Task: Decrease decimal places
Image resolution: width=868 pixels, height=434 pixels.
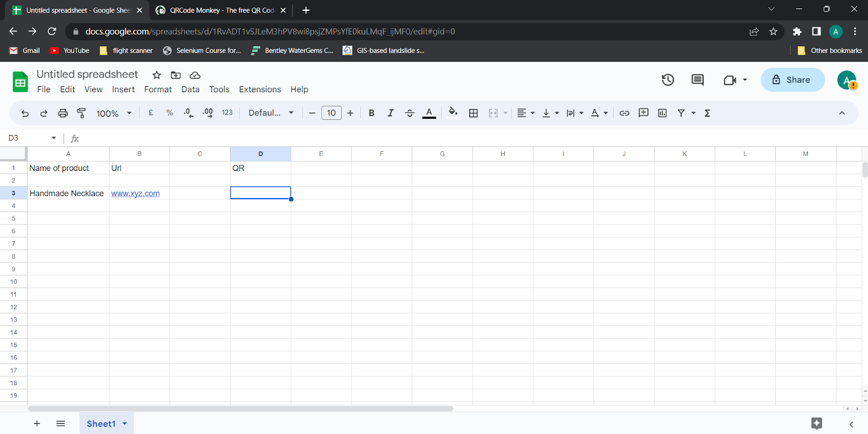Action: [x=188, y=113]
